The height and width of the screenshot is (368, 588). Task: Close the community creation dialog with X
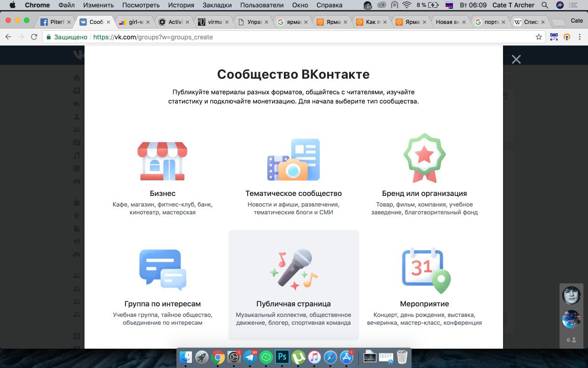click(x=516, y=59)
